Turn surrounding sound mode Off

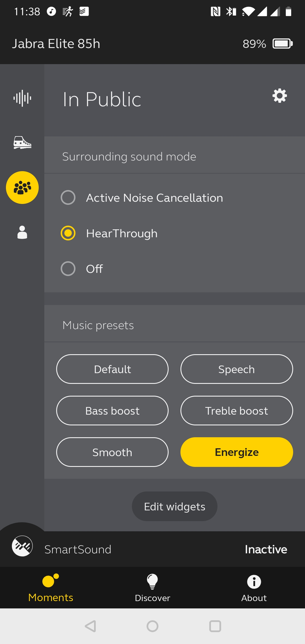point(68,269)
